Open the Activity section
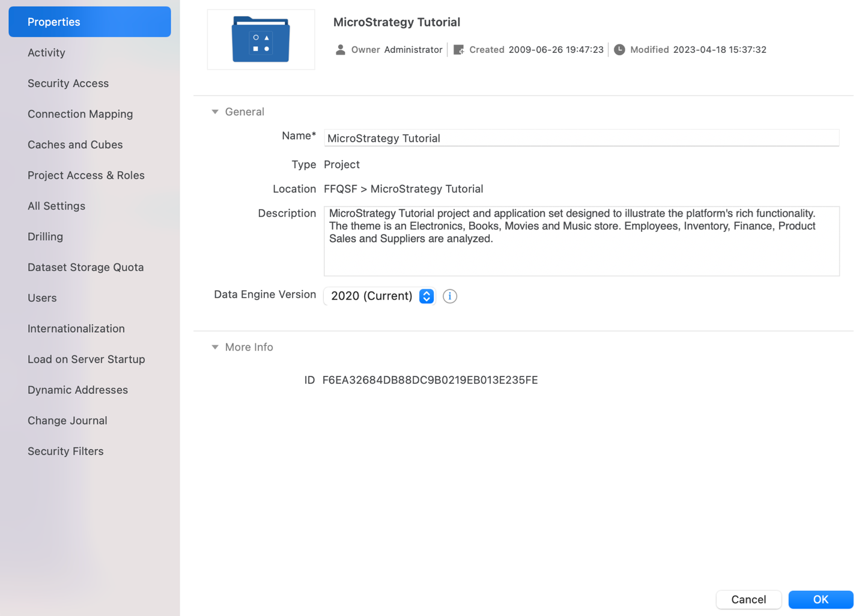The height and width of the screenshot is (616, 859). [46, 53]
